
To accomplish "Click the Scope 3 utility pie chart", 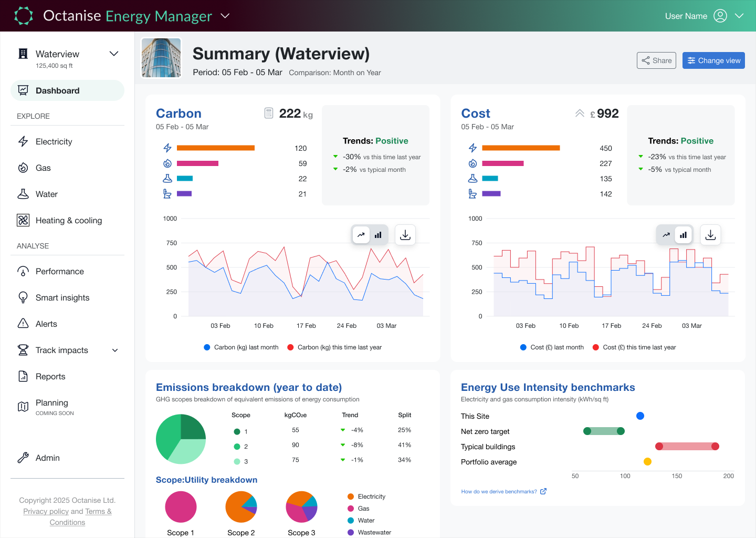I will 301,507.
